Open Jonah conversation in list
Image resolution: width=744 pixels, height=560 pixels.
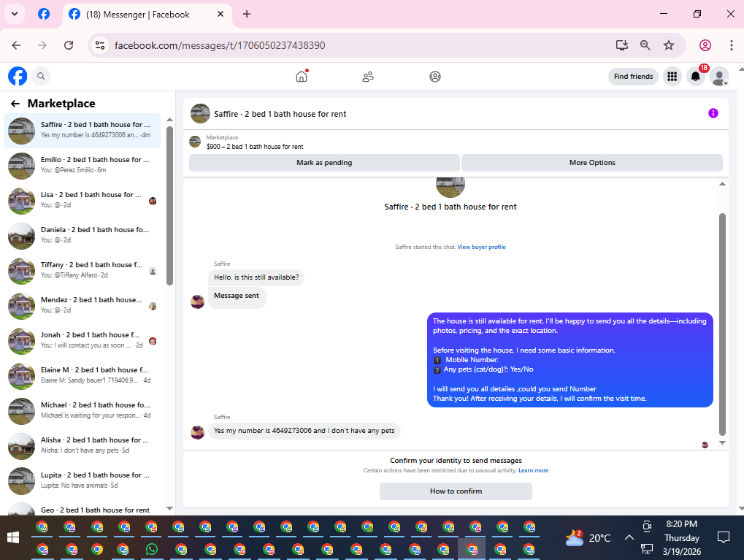[82, 341]
